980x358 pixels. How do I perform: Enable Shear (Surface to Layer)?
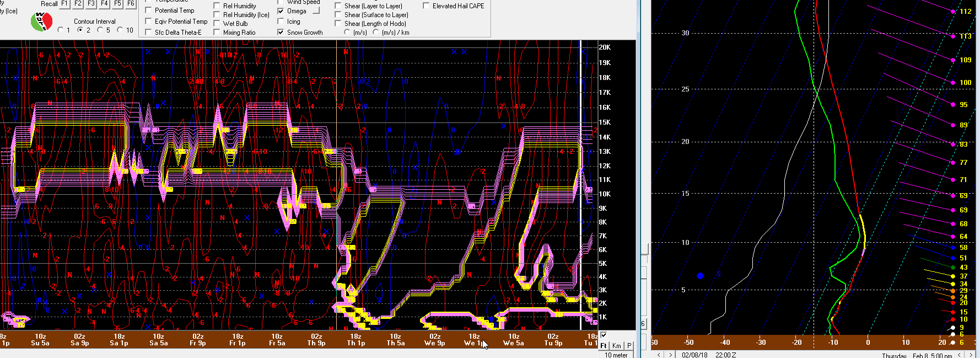[x=338, y=14]
